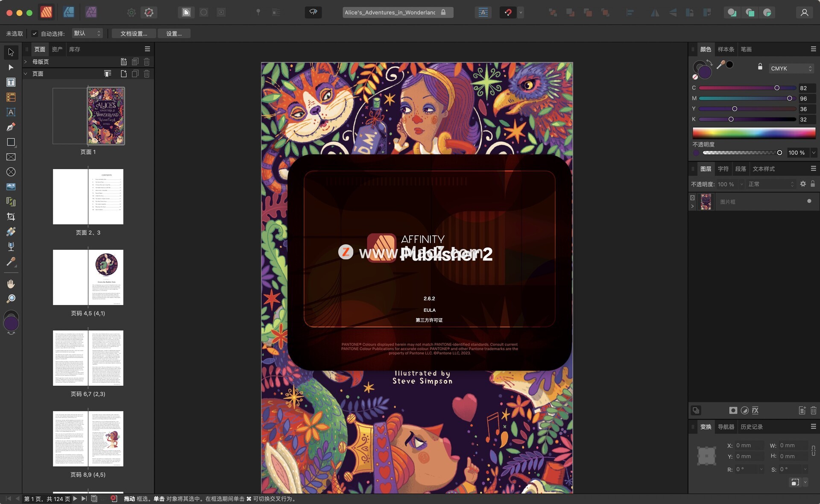Jump to last page button

(x=84, y=498)
